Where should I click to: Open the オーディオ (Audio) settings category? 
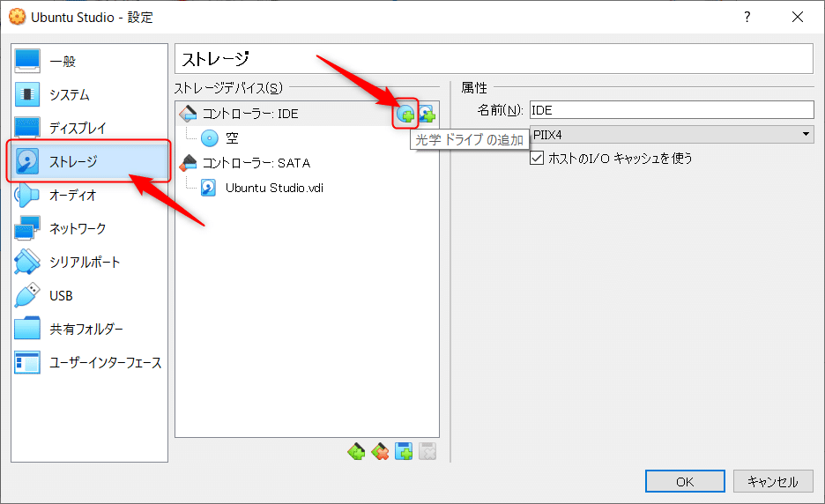pos(89,196)
